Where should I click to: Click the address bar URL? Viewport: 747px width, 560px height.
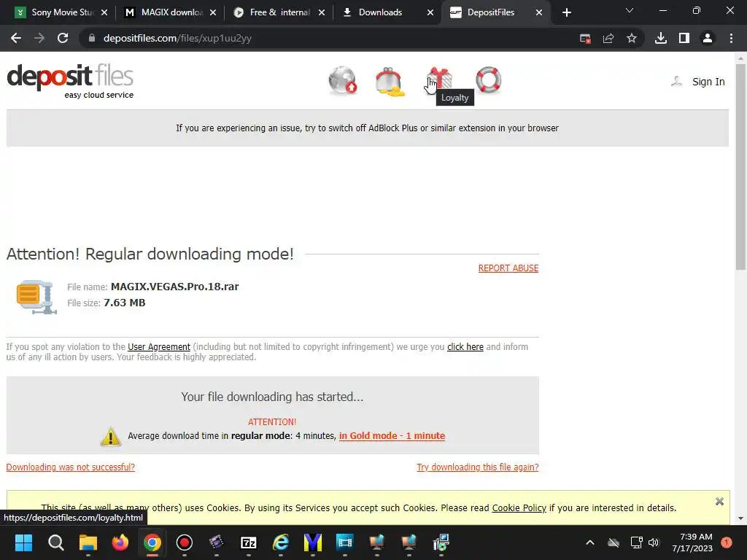point(177,38)
